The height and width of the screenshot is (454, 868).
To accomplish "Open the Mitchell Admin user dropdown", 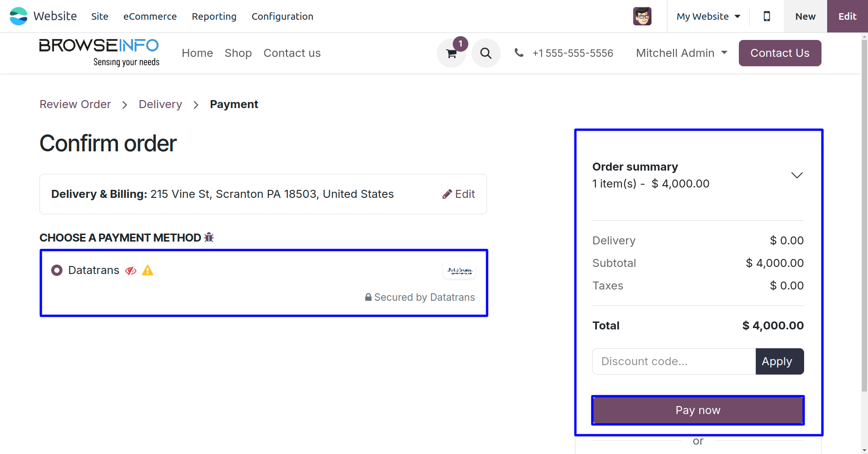I will click(682, 53).
